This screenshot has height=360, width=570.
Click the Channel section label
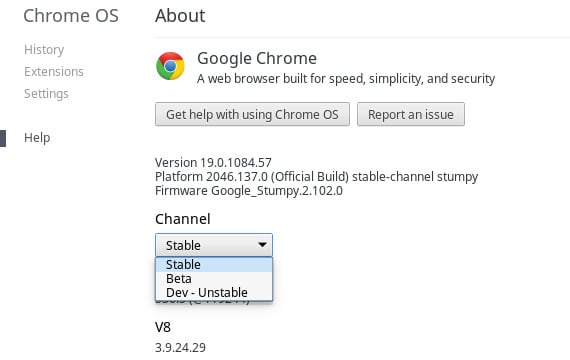coord(182,219)
